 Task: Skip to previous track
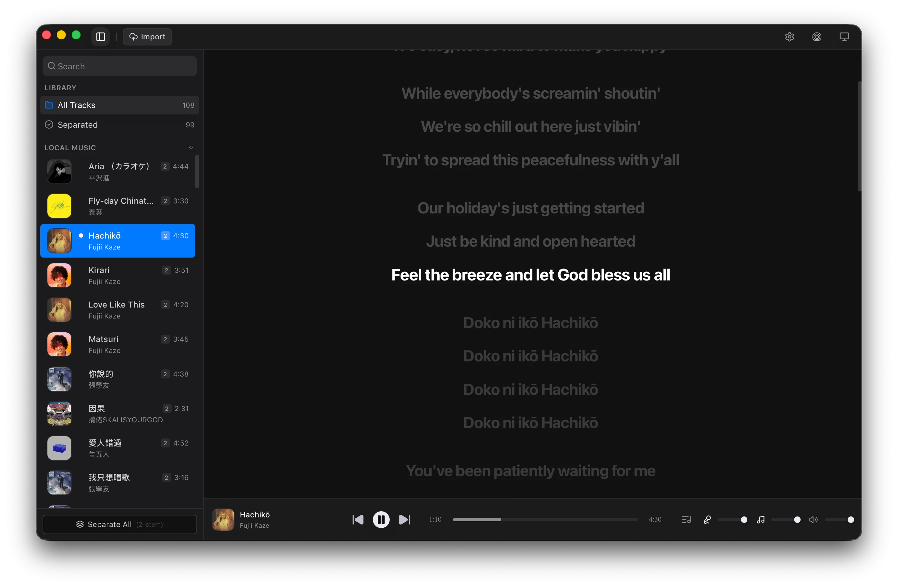point(358,519)
